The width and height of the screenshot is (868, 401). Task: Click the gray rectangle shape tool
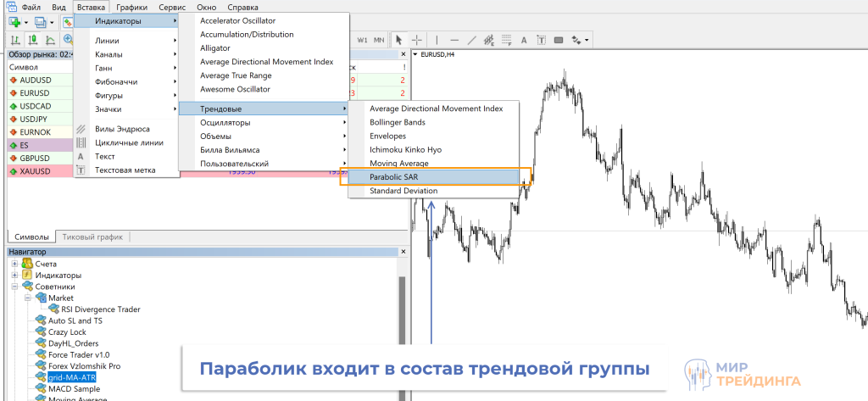(559, 40)
